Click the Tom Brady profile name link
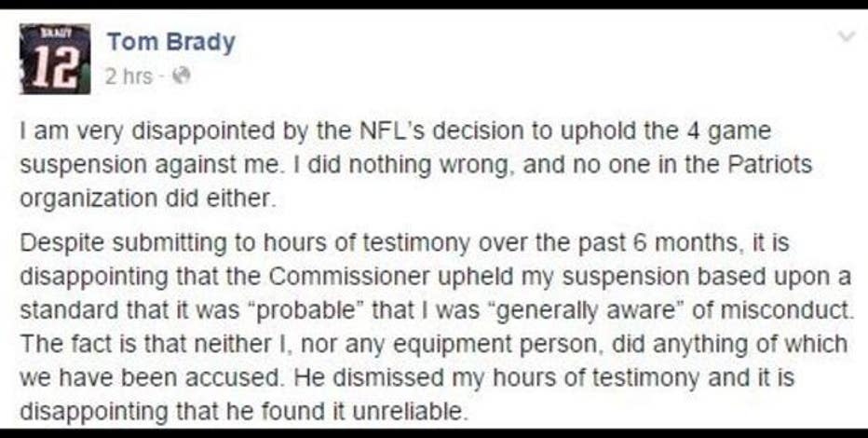Viewport: 868px width, 438px height. click(171, 42)
